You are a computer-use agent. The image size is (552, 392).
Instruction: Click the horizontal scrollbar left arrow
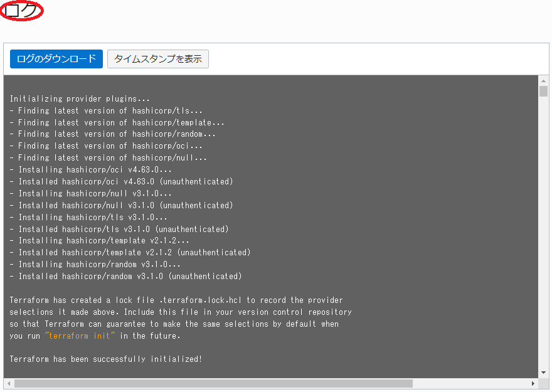pos(8,383)
